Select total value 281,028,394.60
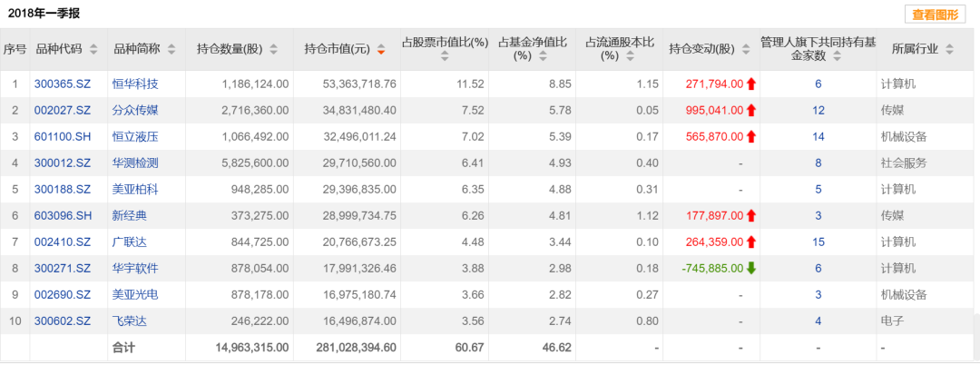Screen dimensions: 980x365 click(357, 347)
